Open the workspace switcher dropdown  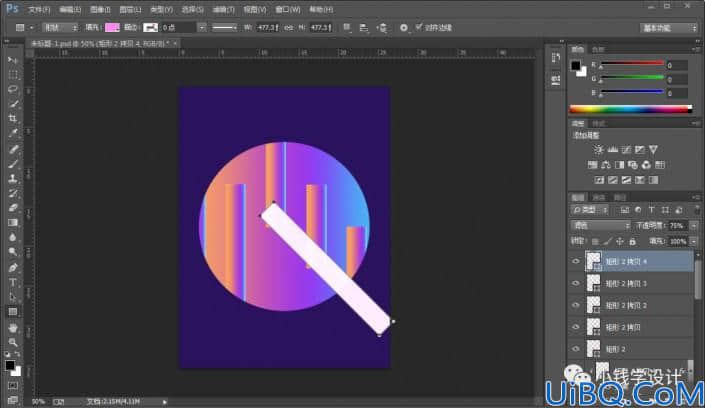pos(669,28)
